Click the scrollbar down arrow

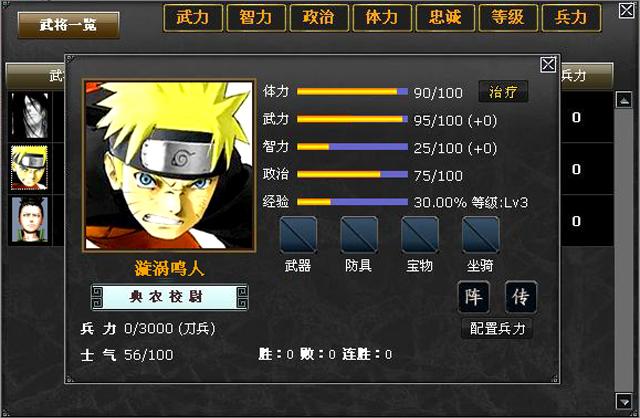(x=624, y=401)
